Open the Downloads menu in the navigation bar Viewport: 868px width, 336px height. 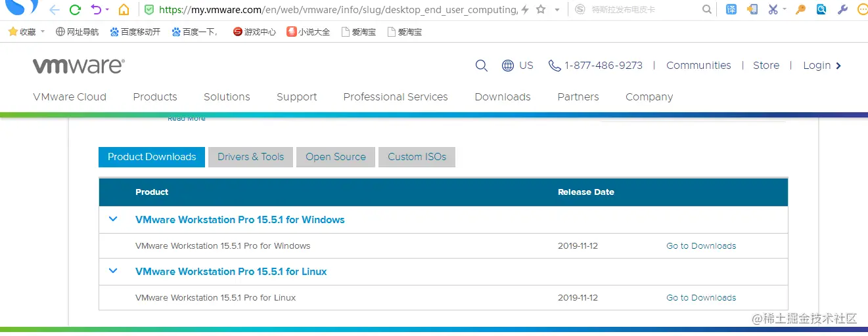click(503, 97)
